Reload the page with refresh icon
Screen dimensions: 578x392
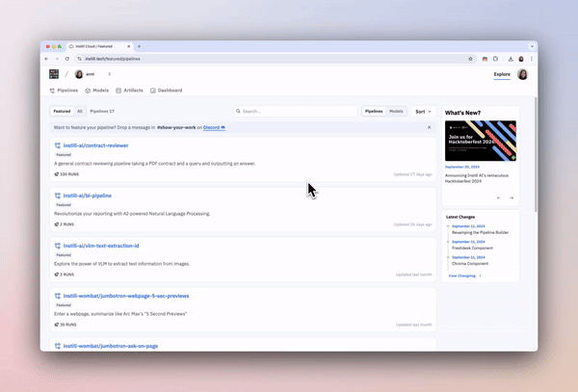(x=67, y=59)
